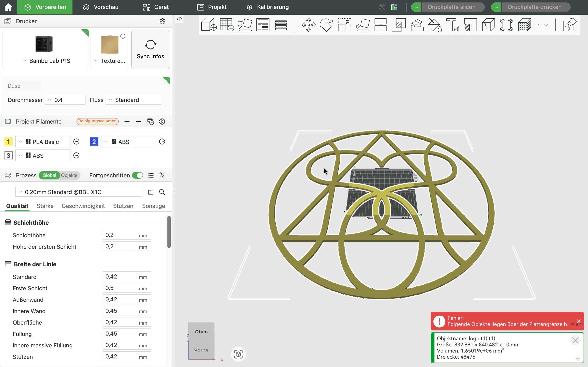This screenshot has width=588, height=367.
Task: Select Global process scope
Action: click(49, 175)
